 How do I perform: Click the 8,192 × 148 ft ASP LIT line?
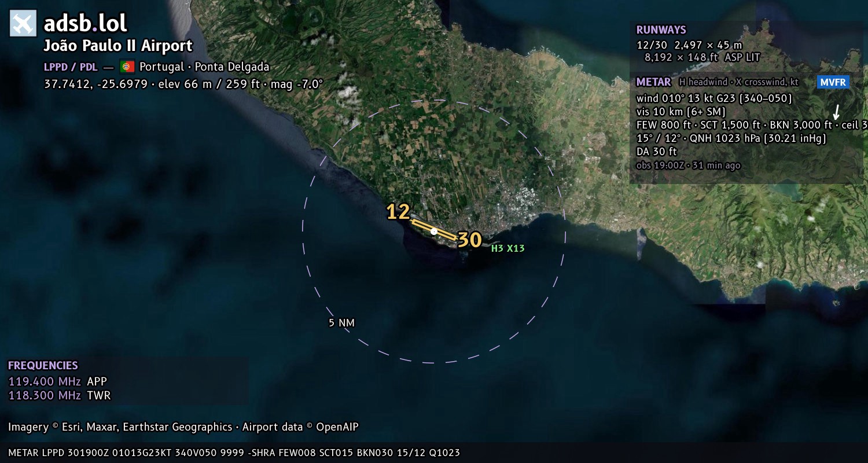point(702,57)
